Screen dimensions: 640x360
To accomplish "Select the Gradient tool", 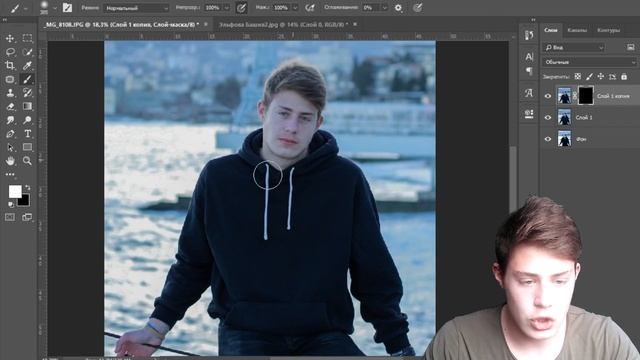I will pos(27,107).
